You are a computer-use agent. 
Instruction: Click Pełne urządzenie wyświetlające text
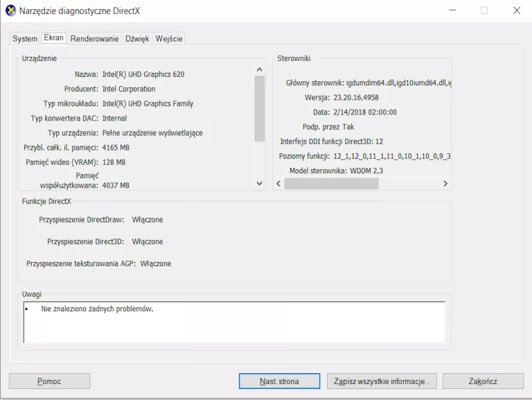(x=152, y=133)
